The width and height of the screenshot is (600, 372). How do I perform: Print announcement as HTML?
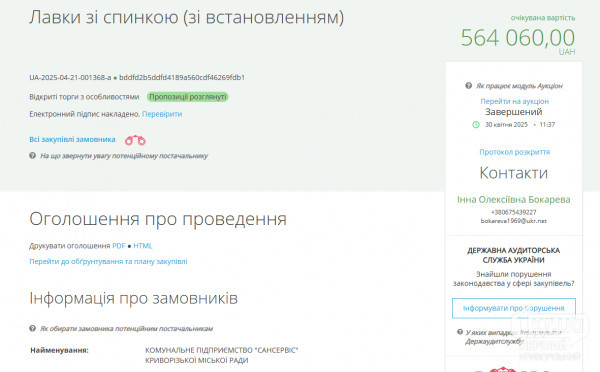coord(143,246)
